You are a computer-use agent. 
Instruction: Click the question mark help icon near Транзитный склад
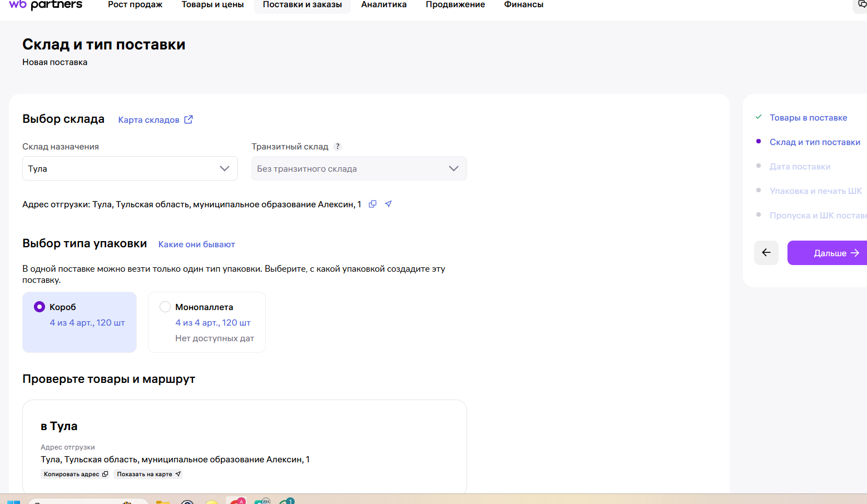tap(338, 147)
